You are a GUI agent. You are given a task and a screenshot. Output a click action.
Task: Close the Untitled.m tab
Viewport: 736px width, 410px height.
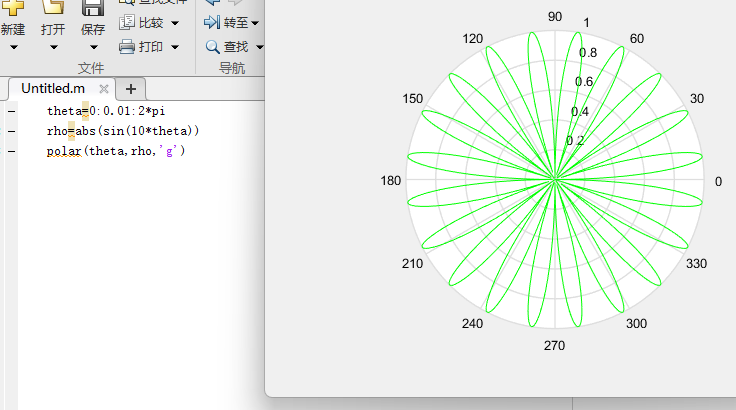[104, 89]
